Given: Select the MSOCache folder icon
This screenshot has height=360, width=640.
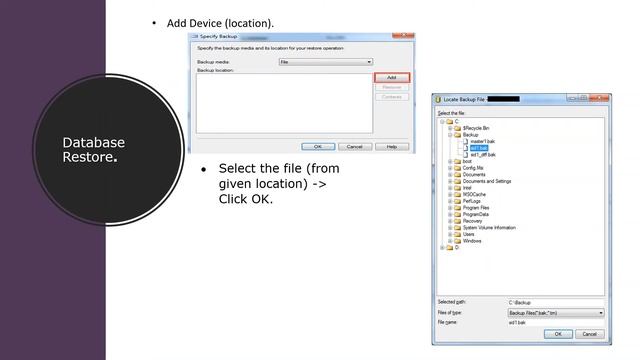Looking at the screenshot, I should [458, 194].
